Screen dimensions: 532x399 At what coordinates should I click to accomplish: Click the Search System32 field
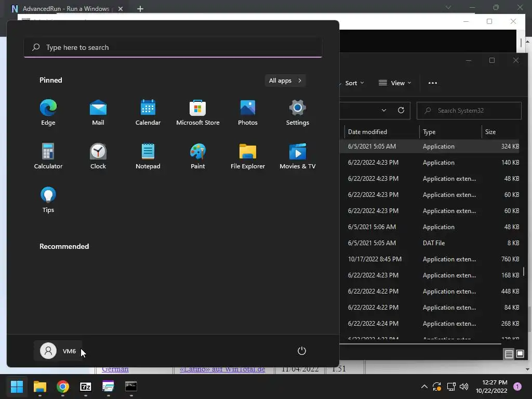coord(469,111)
